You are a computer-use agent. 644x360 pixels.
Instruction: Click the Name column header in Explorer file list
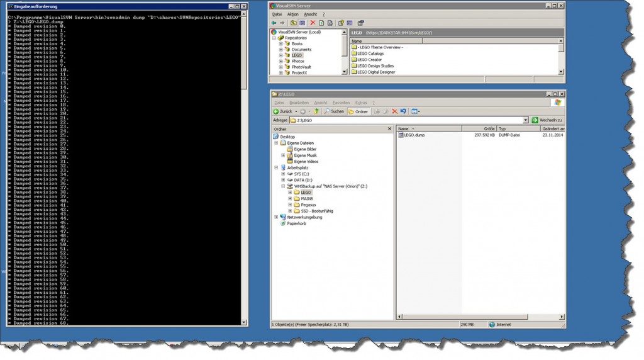[429, 128]
